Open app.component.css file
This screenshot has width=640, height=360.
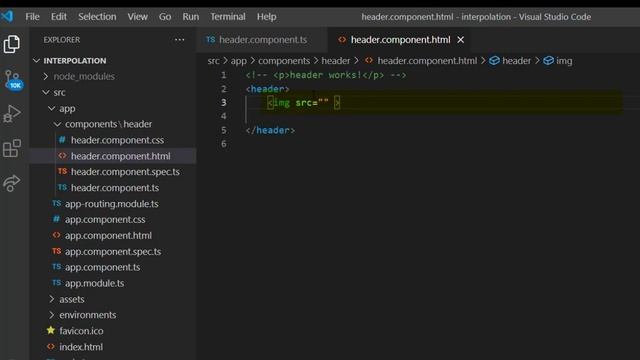[x=105, y=220]
